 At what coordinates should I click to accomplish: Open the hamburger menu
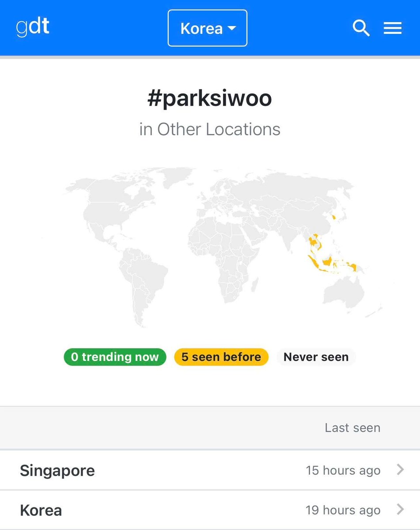click(x=392, y=28)
